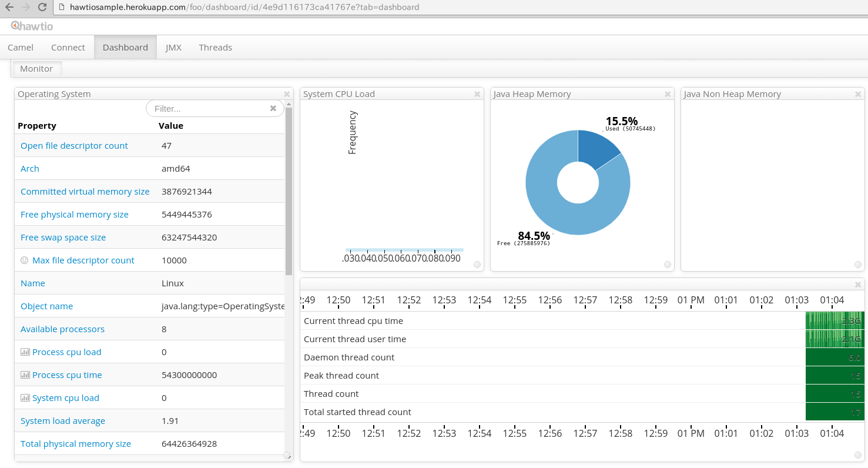The image size is (868, 468).
Task: Click the smiley icon before Max file descriptor count
Action: pyautogui.click(x=25, y=259)
